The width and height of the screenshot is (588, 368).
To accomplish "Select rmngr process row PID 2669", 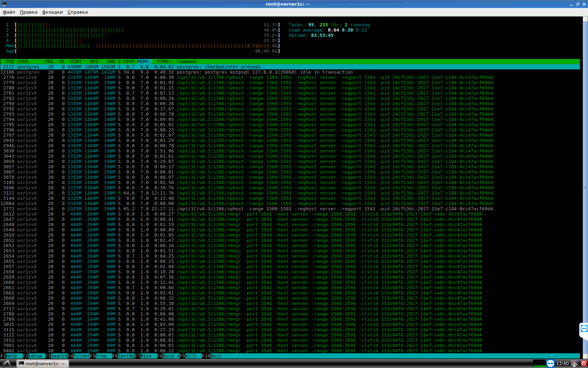I will tap(290, 304).
